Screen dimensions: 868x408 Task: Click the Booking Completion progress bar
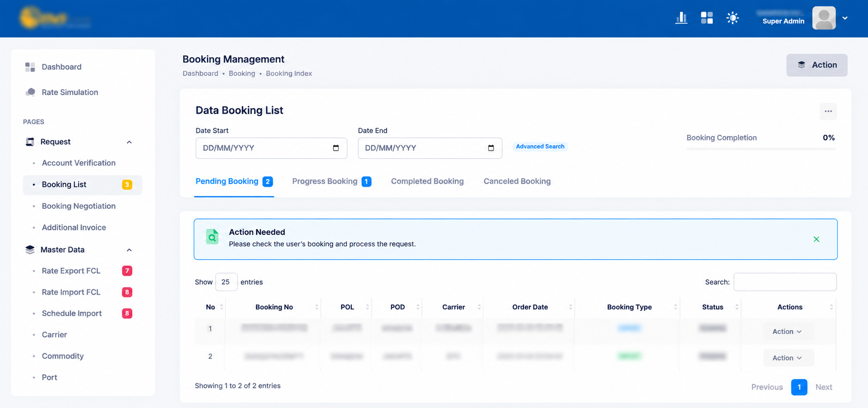761,149
